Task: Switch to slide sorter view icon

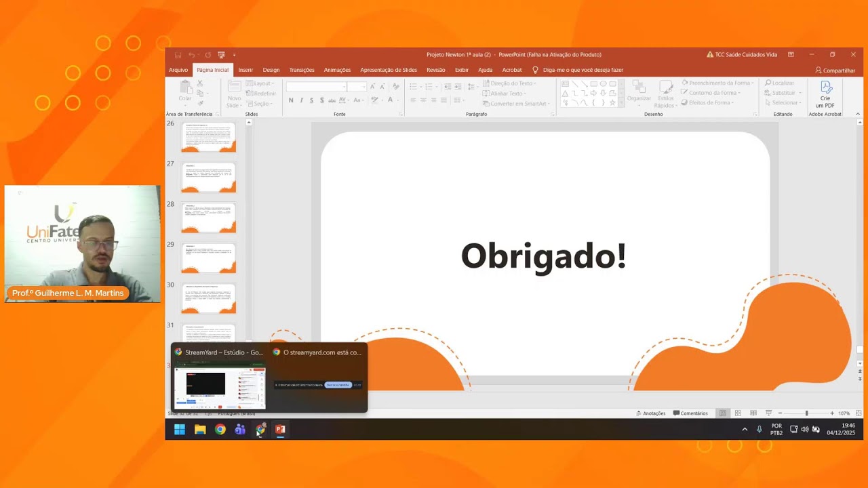Action: pyautogui.click(x=738, y=413)
